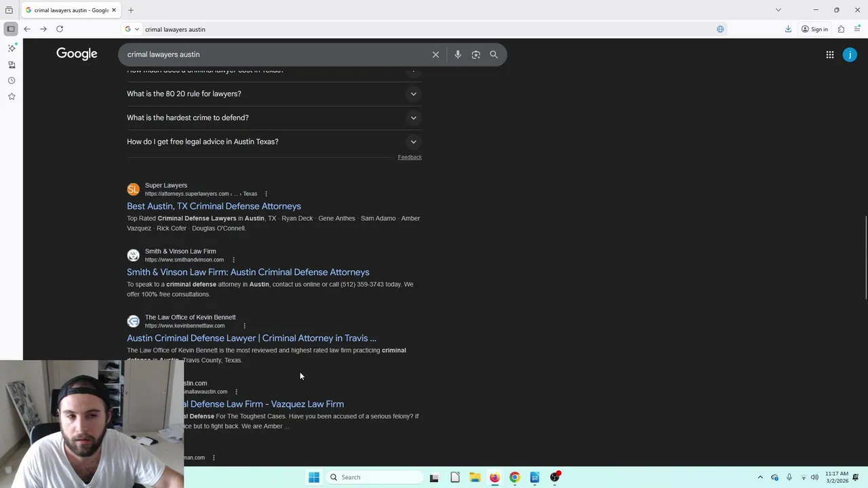Open the volume control in system tray
The height and width of the screenshot is (488, 868).
pos(814,477)
